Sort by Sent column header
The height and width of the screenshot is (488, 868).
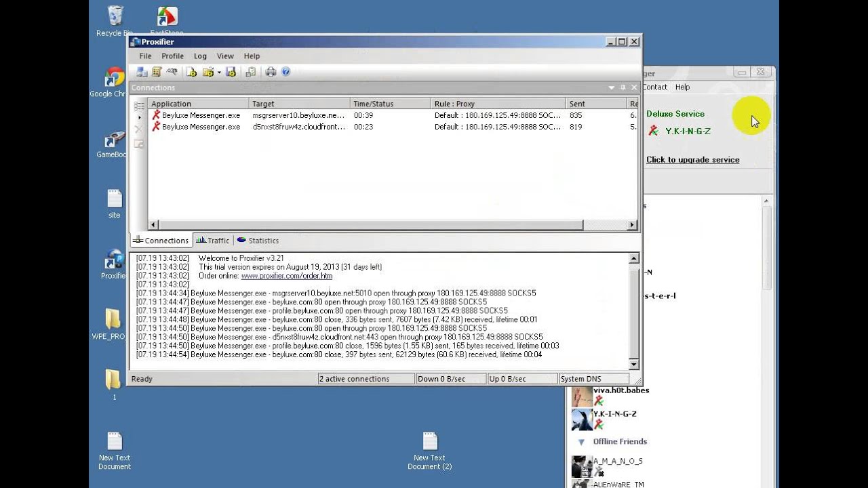(x=596, y=104)
